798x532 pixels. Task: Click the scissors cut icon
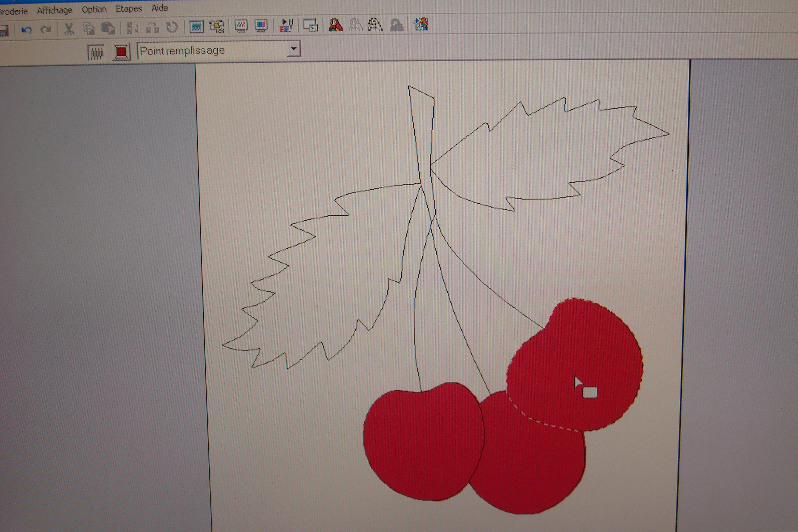click(x=69, y=30)
